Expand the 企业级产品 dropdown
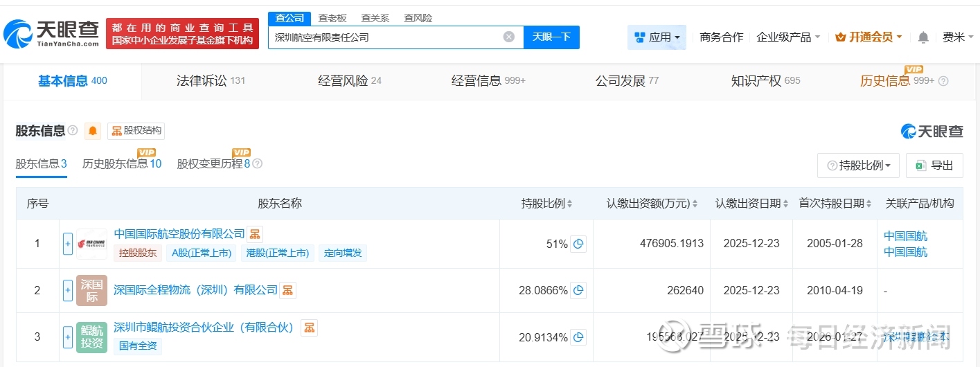This screenshot has height=367, width=980. [788, 37]
